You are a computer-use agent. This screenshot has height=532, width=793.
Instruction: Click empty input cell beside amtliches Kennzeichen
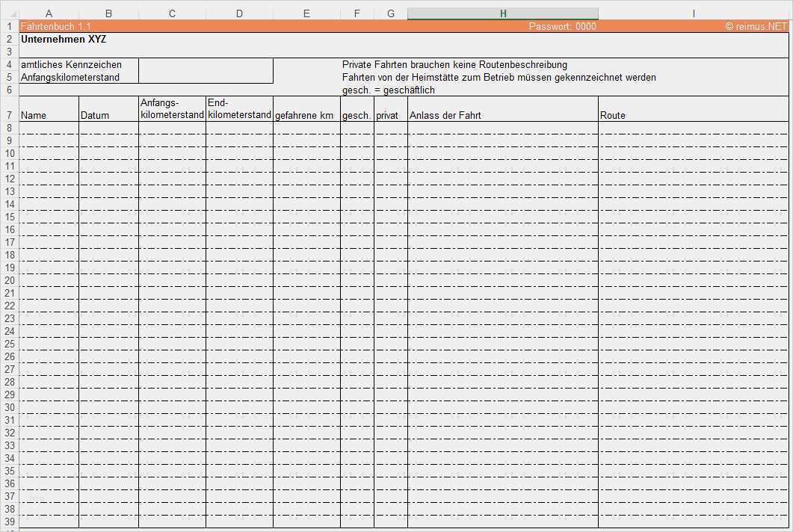[206, 65]
